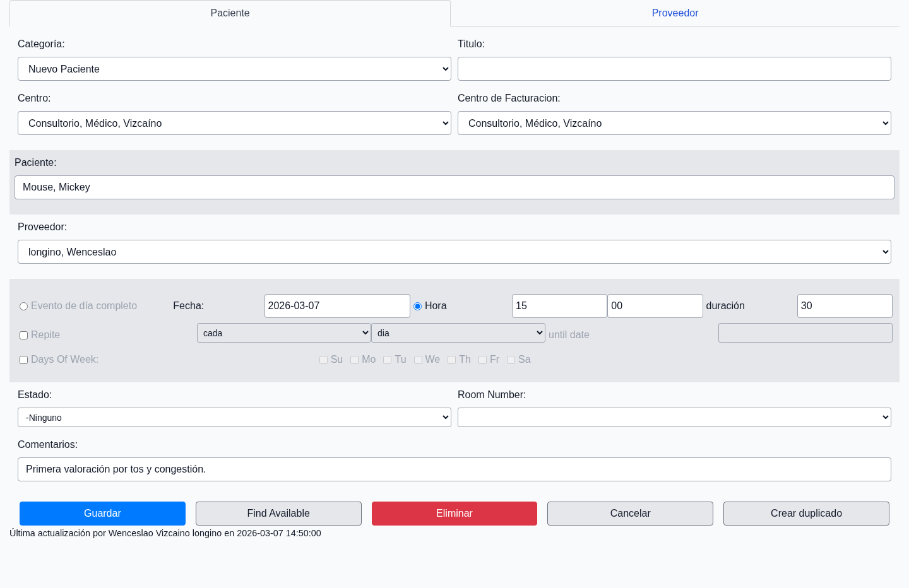Open the Room Number dropdown
Viewport: 909px width, 588px height.
coord(674,418)
